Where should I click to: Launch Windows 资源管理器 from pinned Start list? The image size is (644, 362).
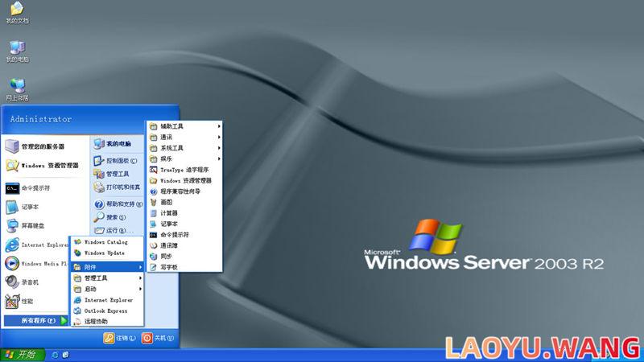click(44, 166)
